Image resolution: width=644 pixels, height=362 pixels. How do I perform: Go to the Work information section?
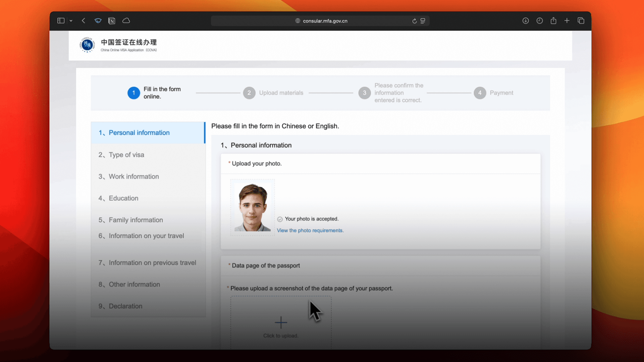(134, 177)
